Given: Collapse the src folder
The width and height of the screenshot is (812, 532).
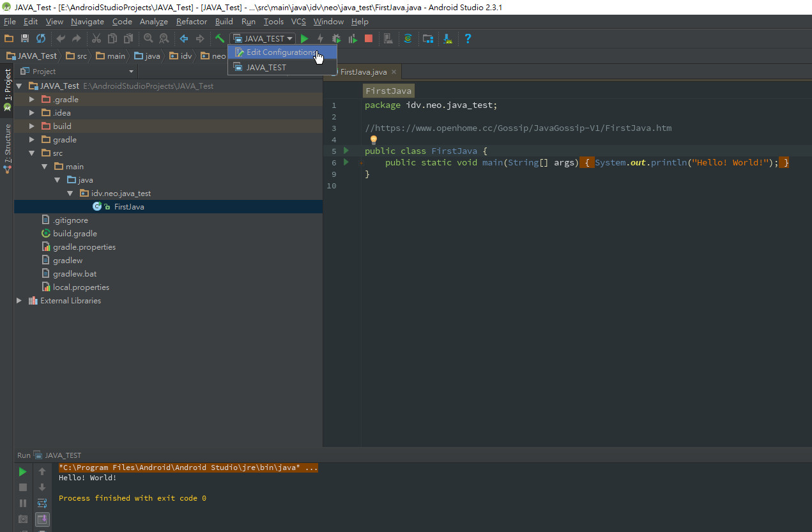Looking at the screenshot, I should click(32, 153).
